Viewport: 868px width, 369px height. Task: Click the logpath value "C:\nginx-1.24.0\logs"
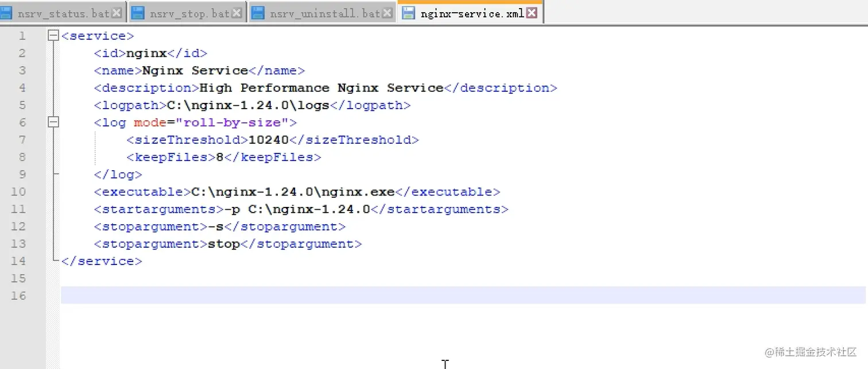tap(248, 105)
